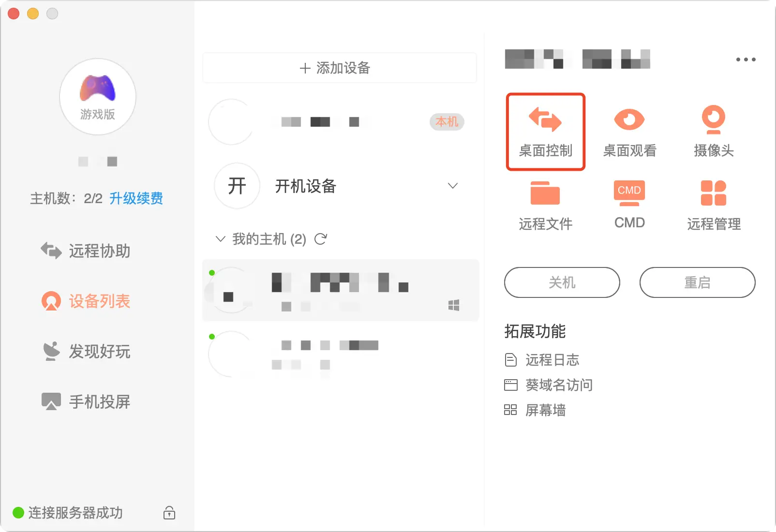Click the 添加设备 add device button
This screenshot has height=532, width=776.
click(x=340, y=68)
